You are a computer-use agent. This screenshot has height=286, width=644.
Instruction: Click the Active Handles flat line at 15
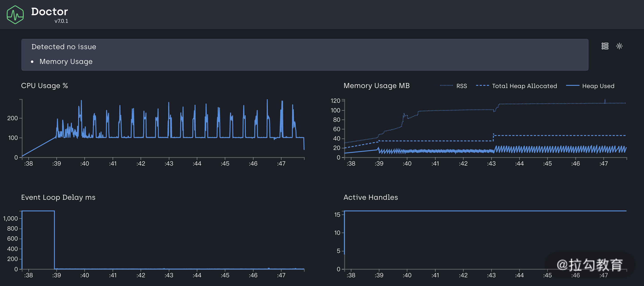(x=485, y=211)
